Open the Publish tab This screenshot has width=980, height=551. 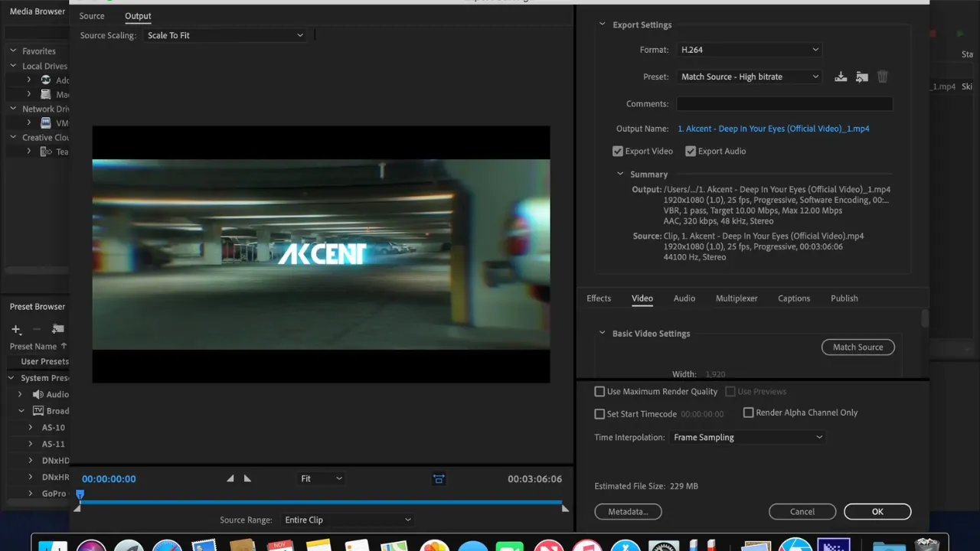pos(844,298)
